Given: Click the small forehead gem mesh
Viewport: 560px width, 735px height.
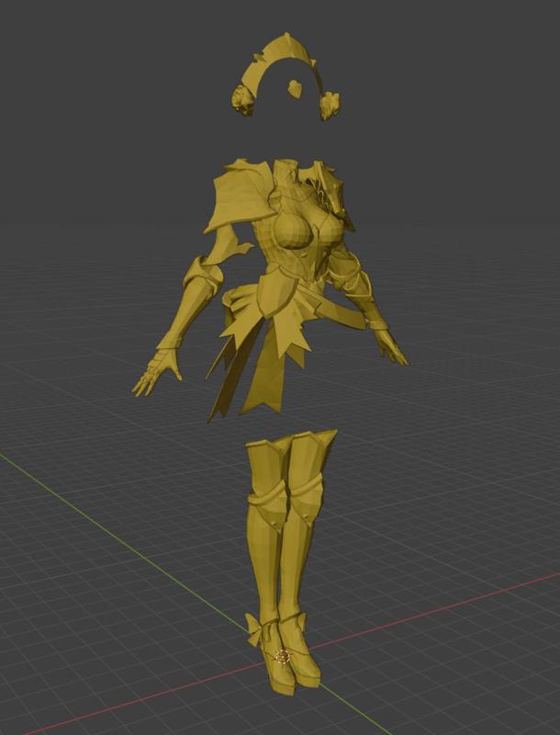Looking at the screenshot, I should (x=295, y=88).
